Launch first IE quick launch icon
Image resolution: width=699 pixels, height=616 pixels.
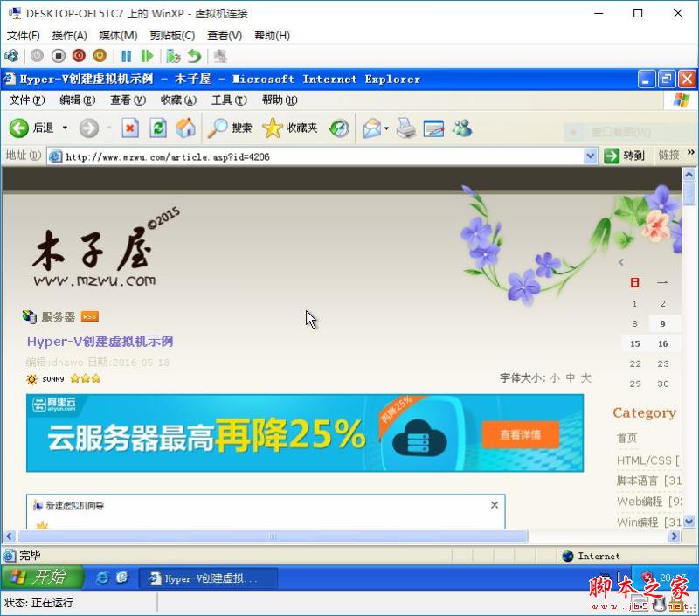(x=102, y=578)
